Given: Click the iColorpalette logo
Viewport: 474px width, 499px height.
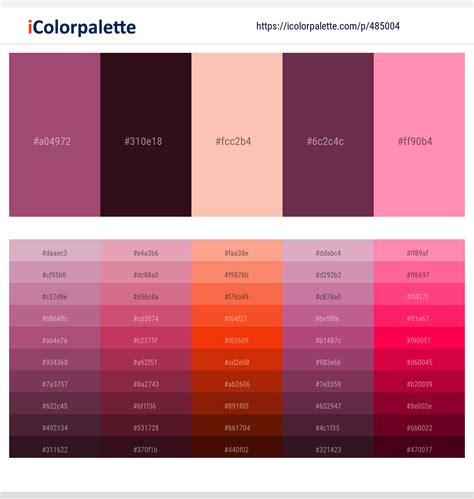Looking at the screenshot, I should tap(82, 27).
